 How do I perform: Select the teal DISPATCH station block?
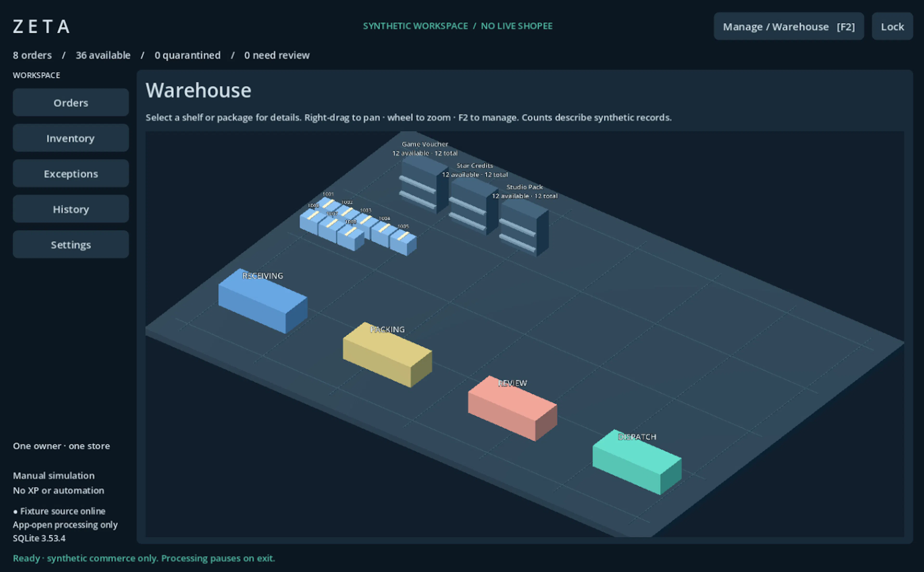pyautogui.click(x=637, y=462)
